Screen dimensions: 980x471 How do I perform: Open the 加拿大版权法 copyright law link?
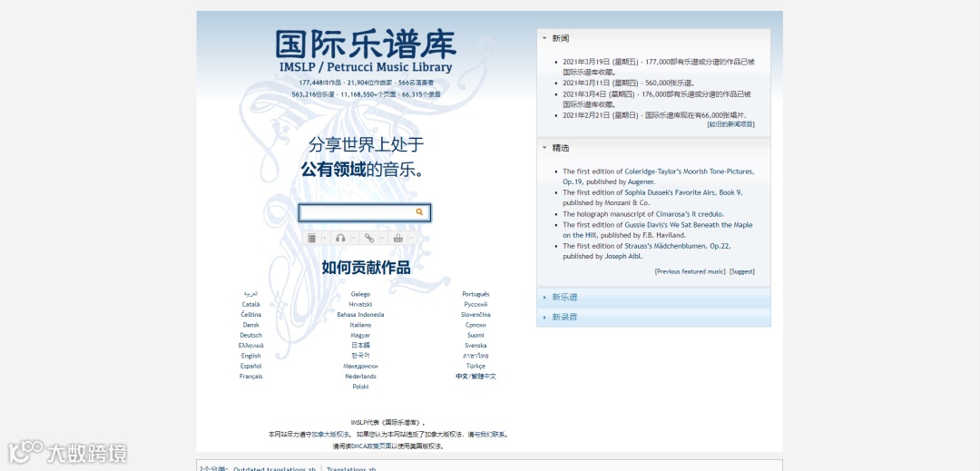328,434
